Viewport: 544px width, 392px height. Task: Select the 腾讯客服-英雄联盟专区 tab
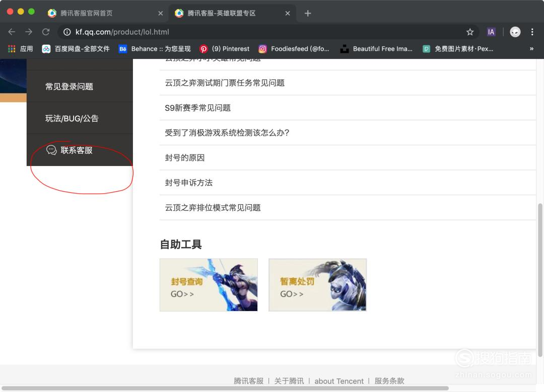coord(232,13)
